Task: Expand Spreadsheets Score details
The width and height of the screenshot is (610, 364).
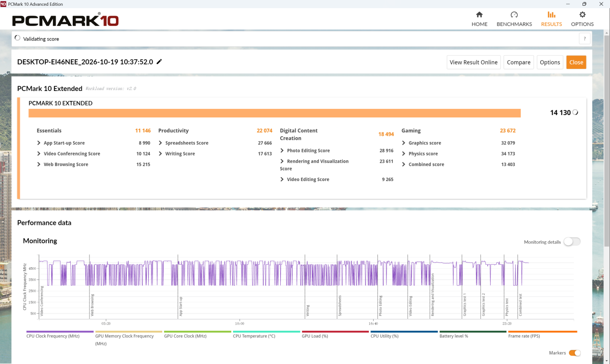Action: (x=160, y=143)
